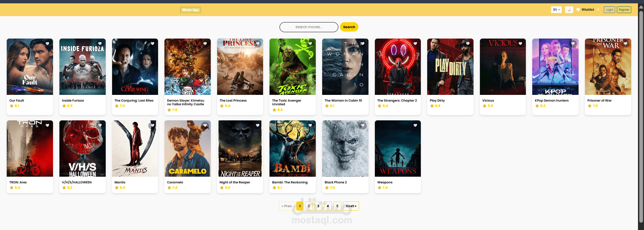Favorite The Conjuring: Last Rites with its heart
The width and height of the screenshot is (644, 230).
point(152,43)
